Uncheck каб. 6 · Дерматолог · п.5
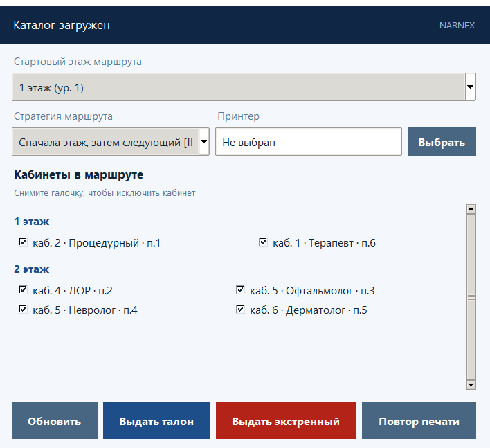Viewport: 490px width, 448px height. point(240,310)
